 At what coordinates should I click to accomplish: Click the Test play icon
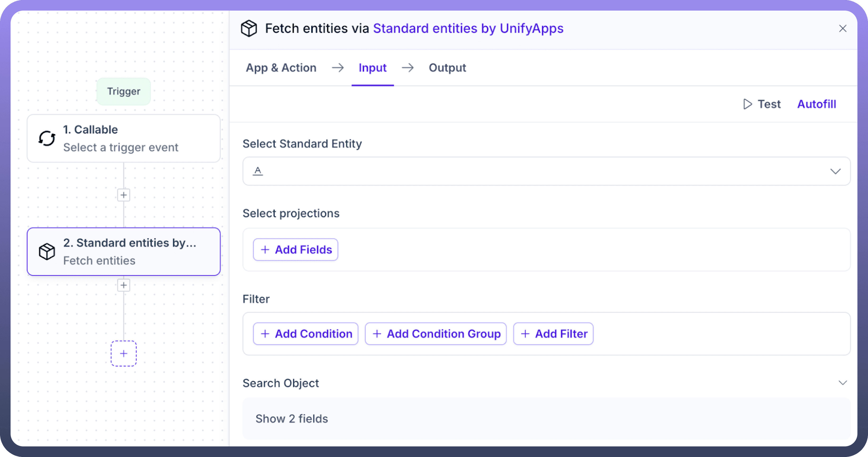[747, 104]
